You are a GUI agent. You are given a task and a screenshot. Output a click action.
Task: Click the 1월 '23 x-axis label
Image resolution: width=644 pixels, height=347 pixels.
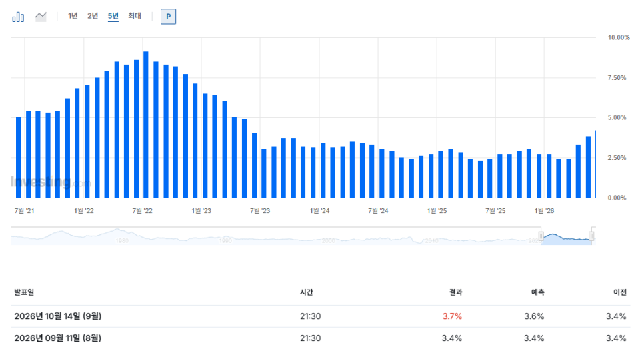coord(201,210)
